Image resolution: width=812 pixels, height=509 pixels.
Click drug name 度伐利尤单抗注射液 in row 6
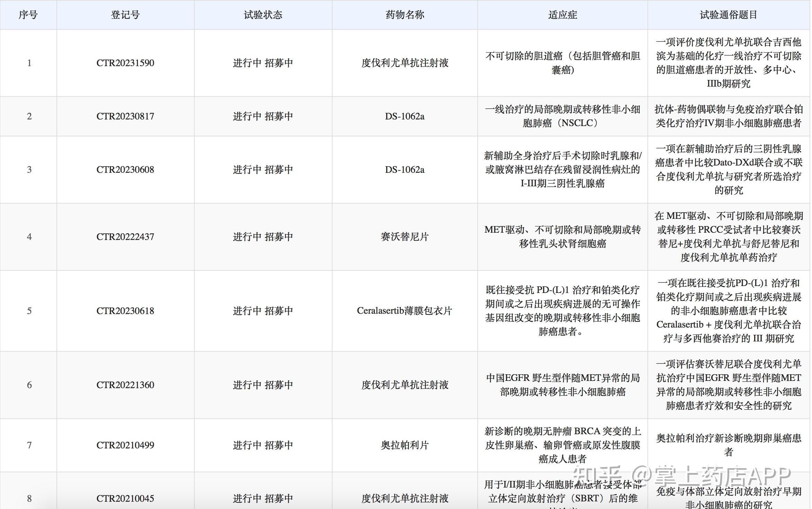tap(405, 385)
